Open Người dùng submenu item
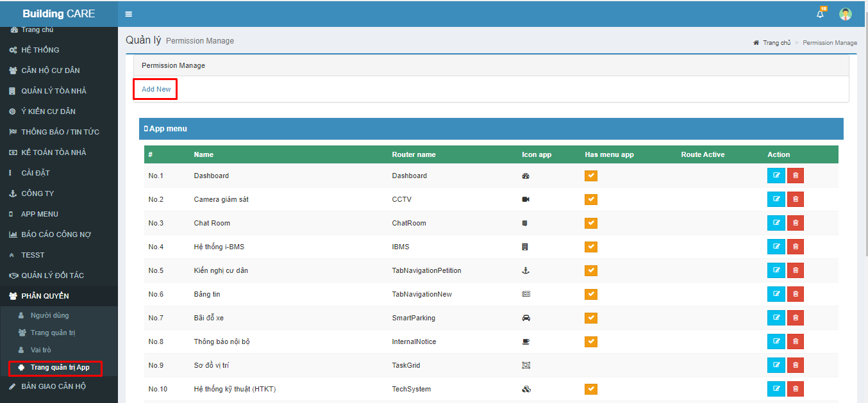Image resolution: width=868 pixels, height=403 pixels. [59, 315]
